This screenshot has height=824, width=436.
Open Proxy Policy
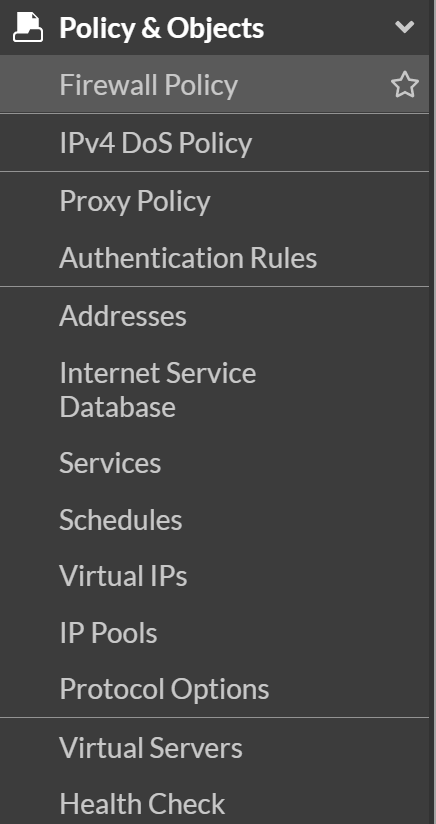point(214,201)
